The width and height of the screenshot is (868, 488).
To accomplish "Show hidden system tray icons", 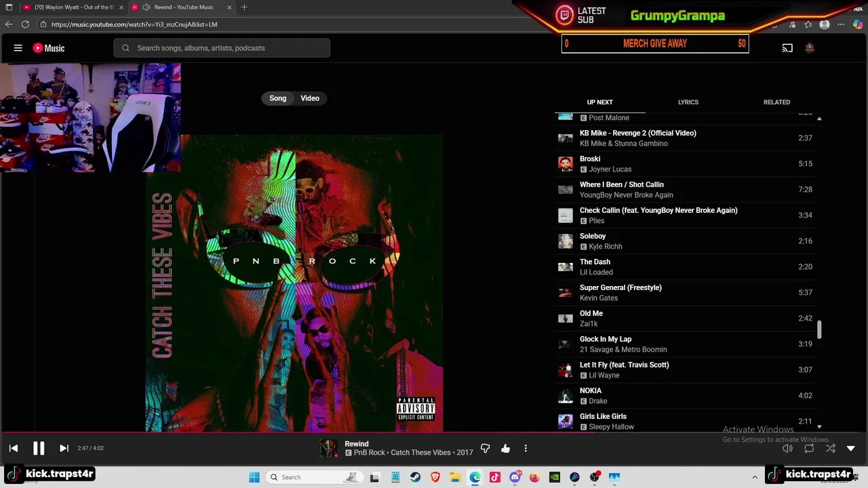I will pos(755,477).
